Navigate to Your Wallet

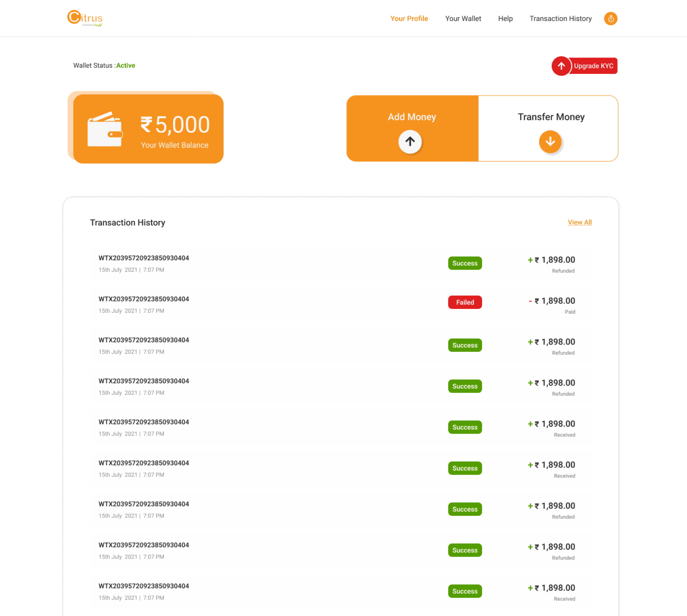point(463,18)
